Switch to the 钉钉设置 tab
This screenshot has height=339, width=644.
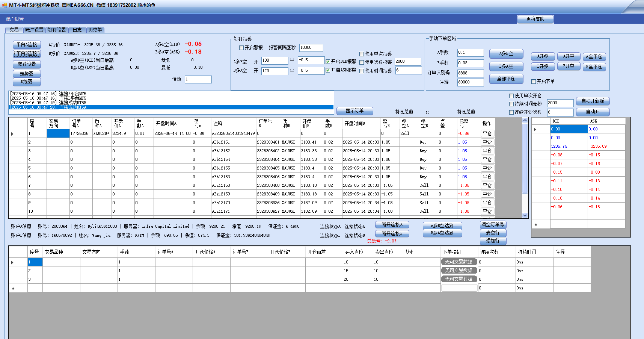click(x=57, y=30)
